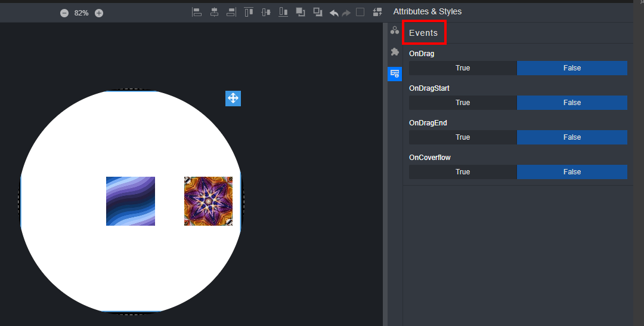Align items to vertical middle
Viewport: 644px width, 326px height.
tap(266, 12)
